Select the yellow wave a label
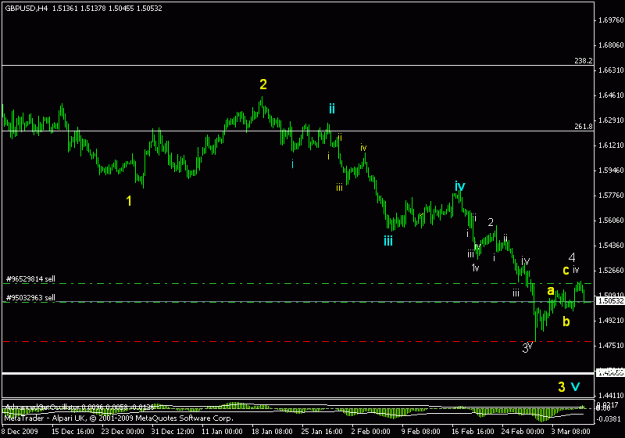This screenshot has width=625, height=438. 551,291
